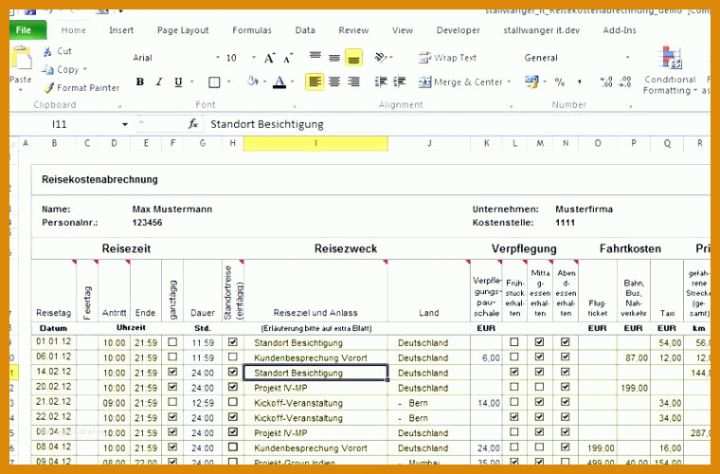Screen dimensions: 720x474
Task: Apply the Font Color red swatch button
Action: [279, 82]
